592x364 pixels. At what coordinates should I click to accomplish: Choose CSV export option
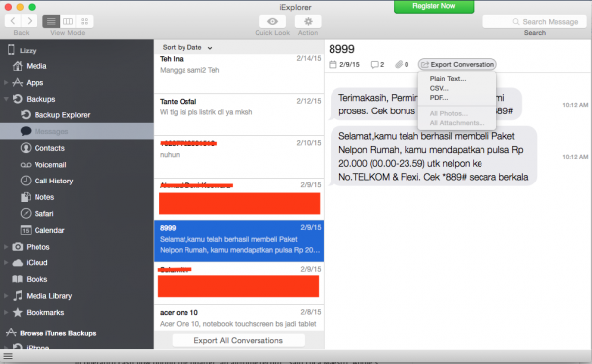click(439, 88)
